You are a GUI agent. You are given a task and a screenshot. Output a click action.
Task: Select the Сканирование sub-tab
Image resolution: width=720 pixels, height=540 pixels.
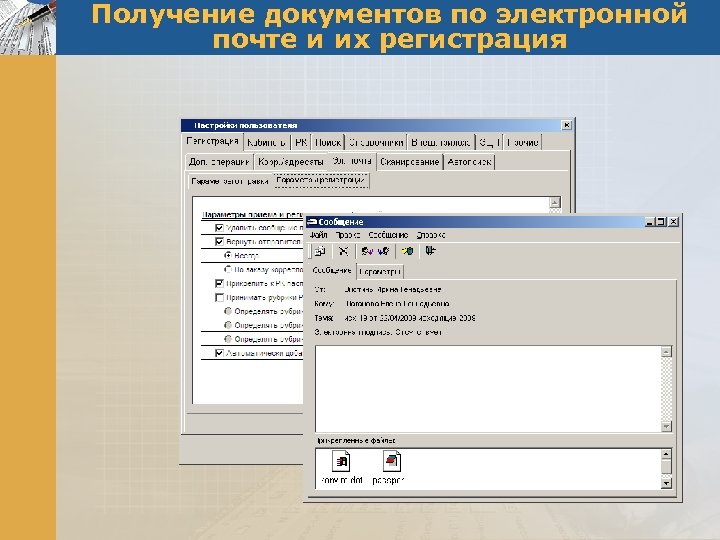410,162
